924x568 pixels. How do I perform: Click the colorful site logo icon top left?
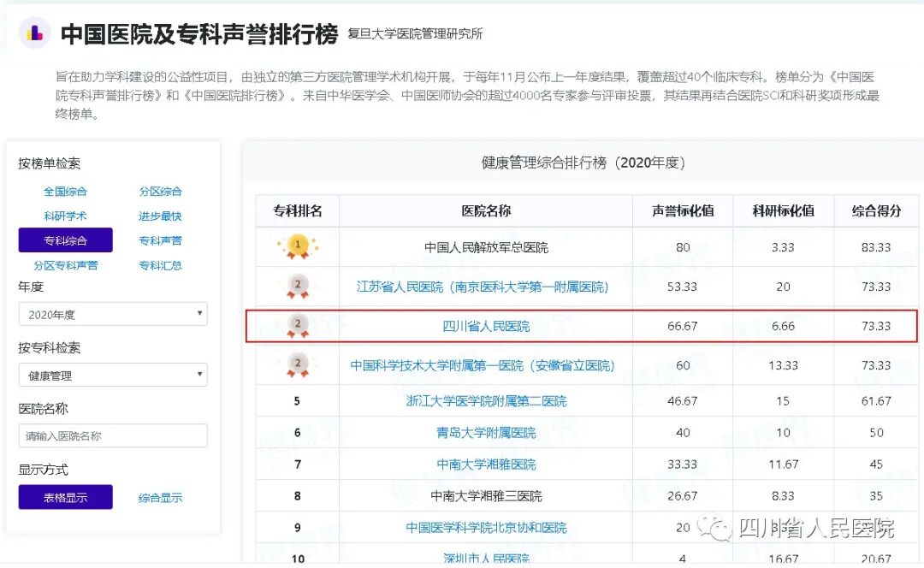click(34, 33)
